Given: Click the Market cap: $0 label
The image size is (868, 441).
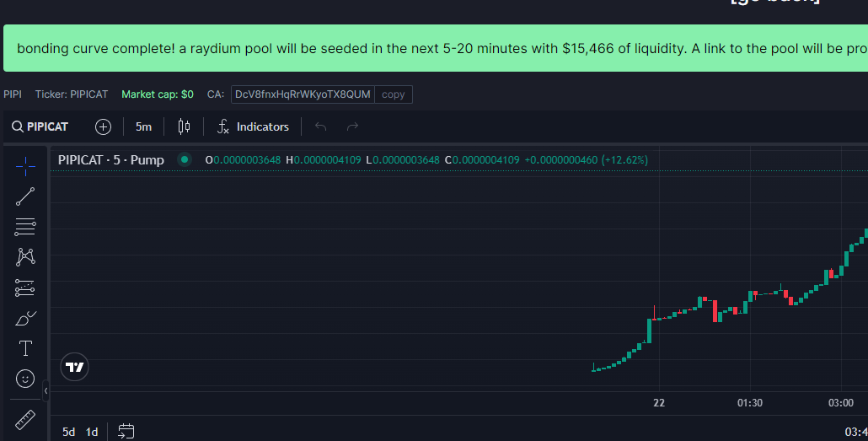Looking at the screenshot, I should pos(158,94).
